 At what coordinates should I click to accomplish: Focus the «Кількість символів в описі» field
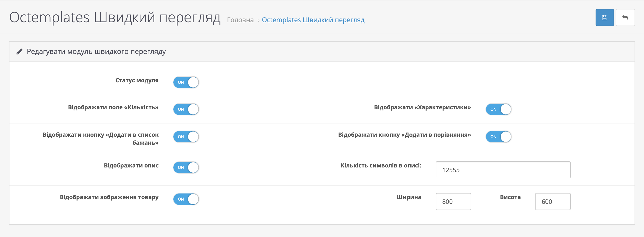tap(503, 170)
